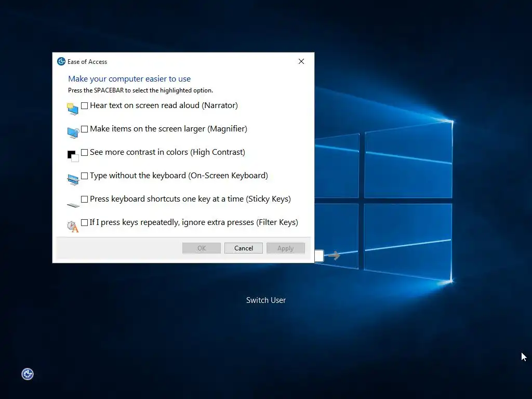Viewport: 532px width, 399px height.
Task: Check the Sticky Keys option
Action: click(85, 199)
